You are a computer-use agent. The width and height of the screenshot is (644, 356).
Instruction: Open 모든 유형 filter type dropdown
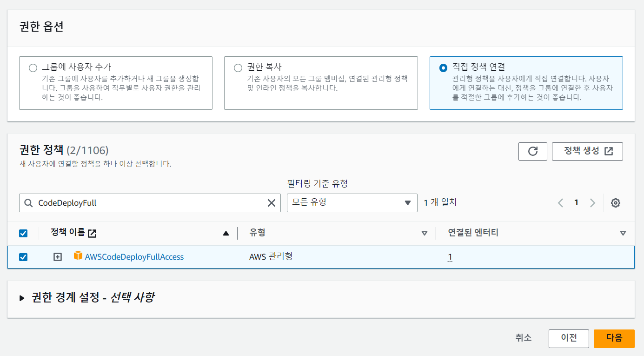point(352,203)
